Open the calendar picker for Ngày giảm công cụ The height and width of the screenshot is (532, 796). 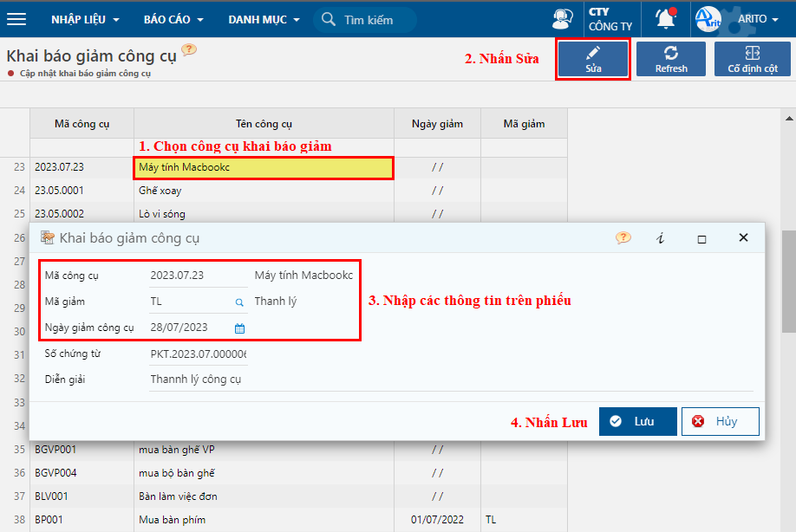[240, 328]
